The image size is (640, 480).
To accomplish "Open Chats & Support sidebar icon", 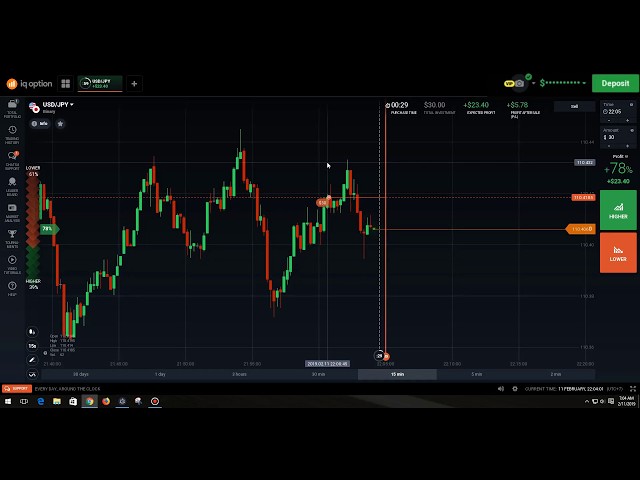I will click(12, 159).
